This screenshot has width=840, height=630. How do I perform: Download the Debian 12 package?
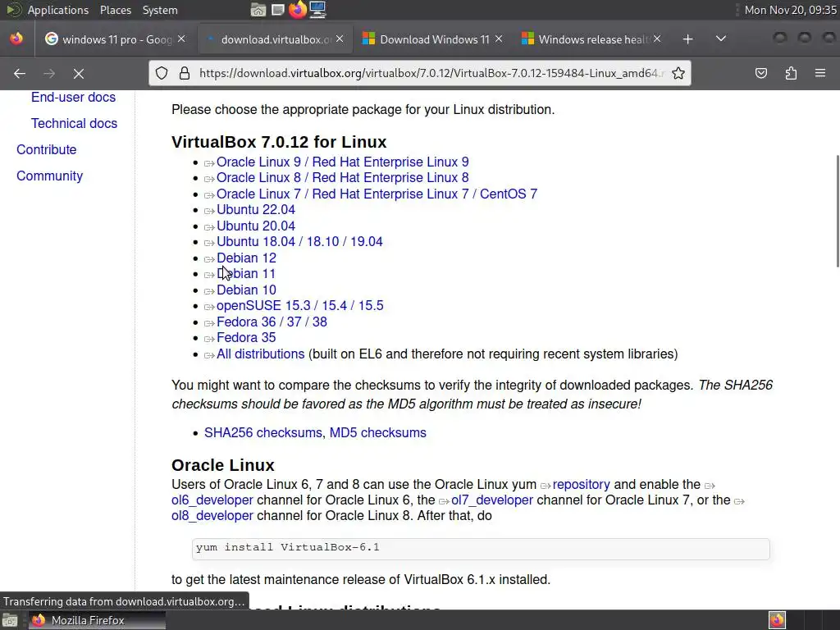coord(246,258)
